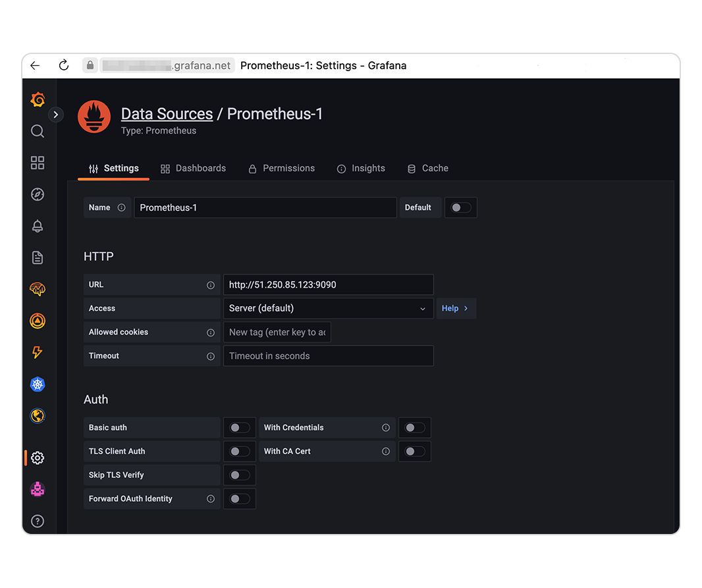Click the Allowed cookies new tag field
The width and height of the screenshot is (702, 588).
coord(277,332)
